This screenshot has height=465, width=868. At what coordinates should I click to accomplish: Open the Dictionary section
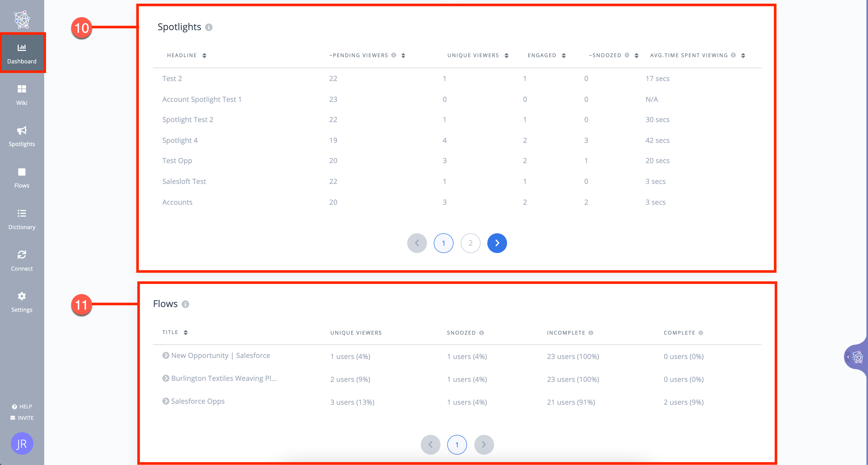pos(21,219)
